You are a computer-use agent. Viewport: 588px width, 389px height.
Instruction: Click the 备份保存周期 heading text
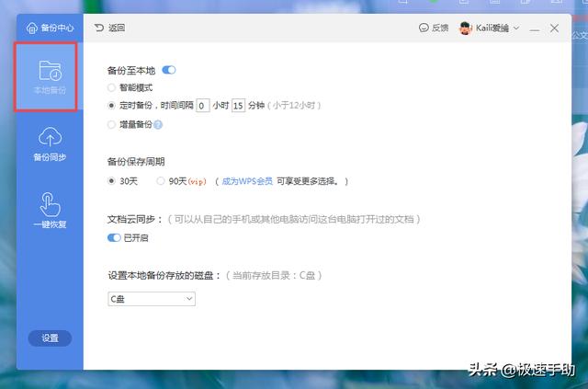[x=136, y=162]
